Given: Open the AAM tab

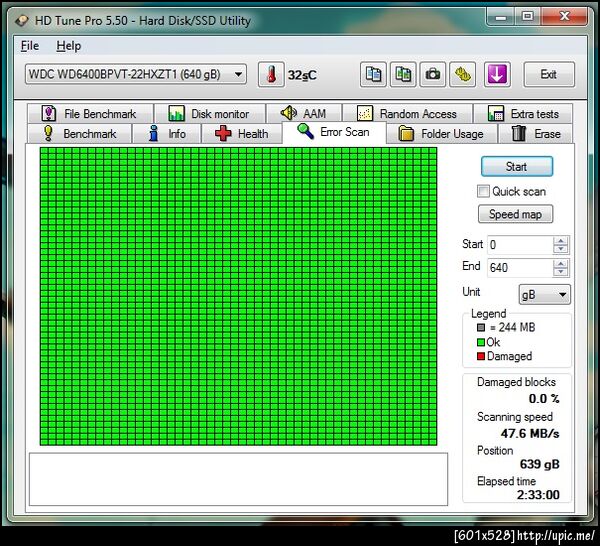Looking at the screenshot, I should (304, 114).
